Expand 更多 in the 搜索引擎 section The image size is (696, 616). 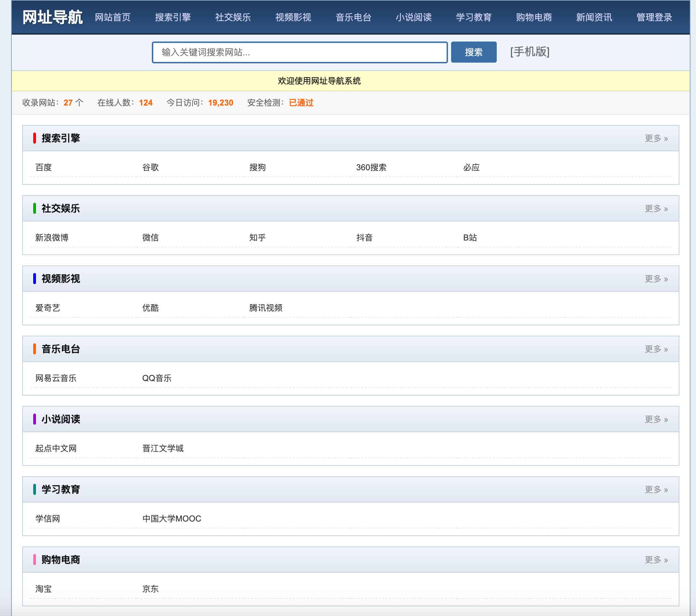tap(656, 138)
